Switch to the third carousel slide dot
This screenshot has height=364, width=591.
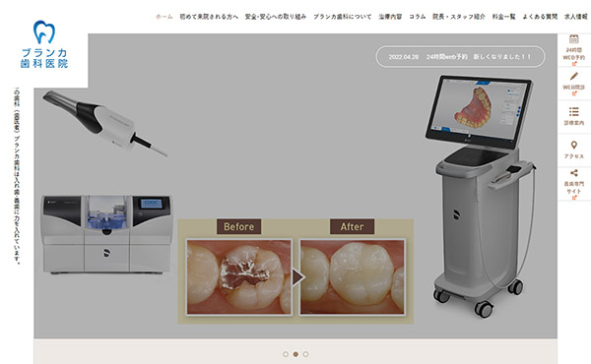point(305,354)
